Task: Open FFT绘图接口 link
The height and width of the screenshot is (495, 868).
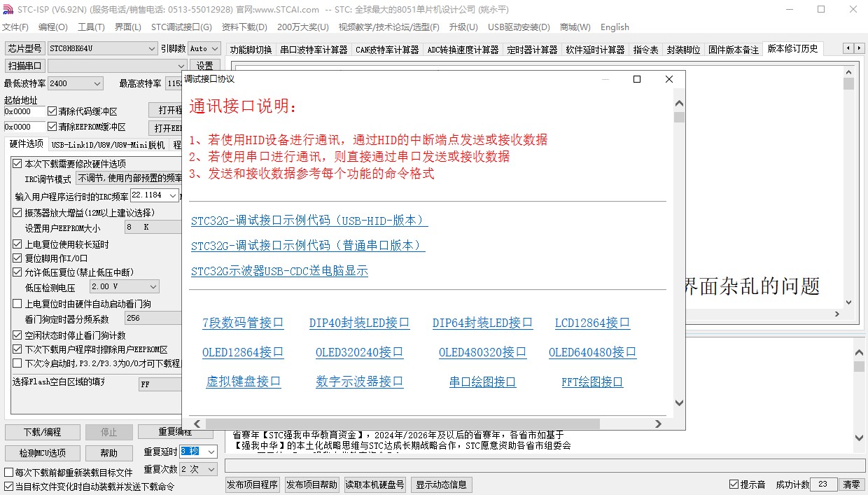Action: pyautogui.click(x=592, y=382)
